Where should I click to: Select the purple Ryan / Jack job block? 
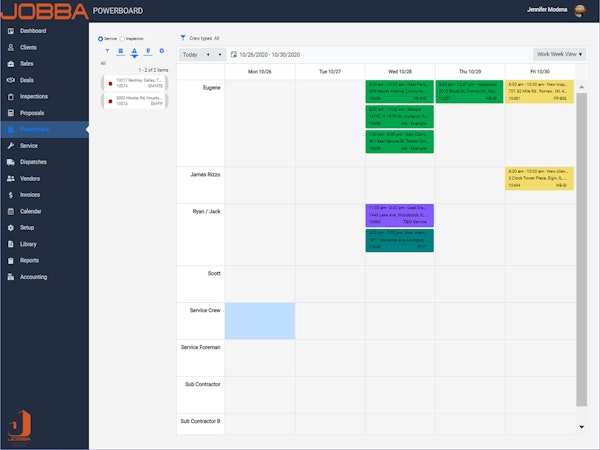tap(399, 214)
